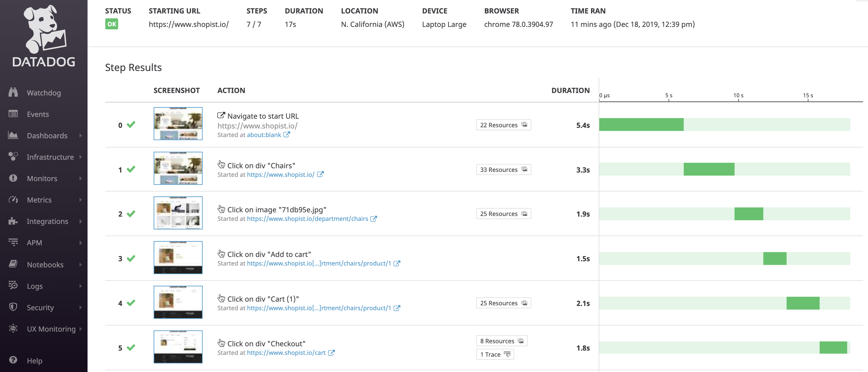Click the 1 Trace button
This screenshot has width=868, height=372.
pos(495,354)
